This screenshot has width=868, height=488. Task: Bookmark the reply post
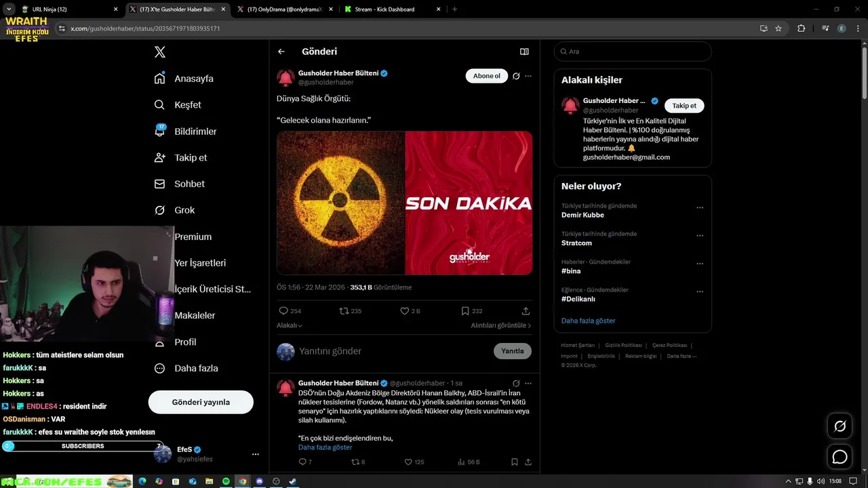514,462
